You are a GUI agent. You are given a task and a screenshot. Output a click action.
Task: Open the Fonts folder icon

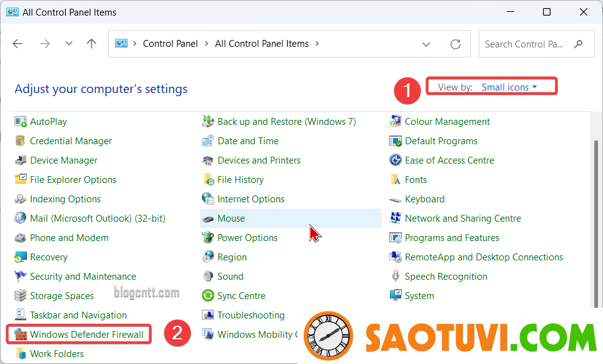[x=396, y=179]
